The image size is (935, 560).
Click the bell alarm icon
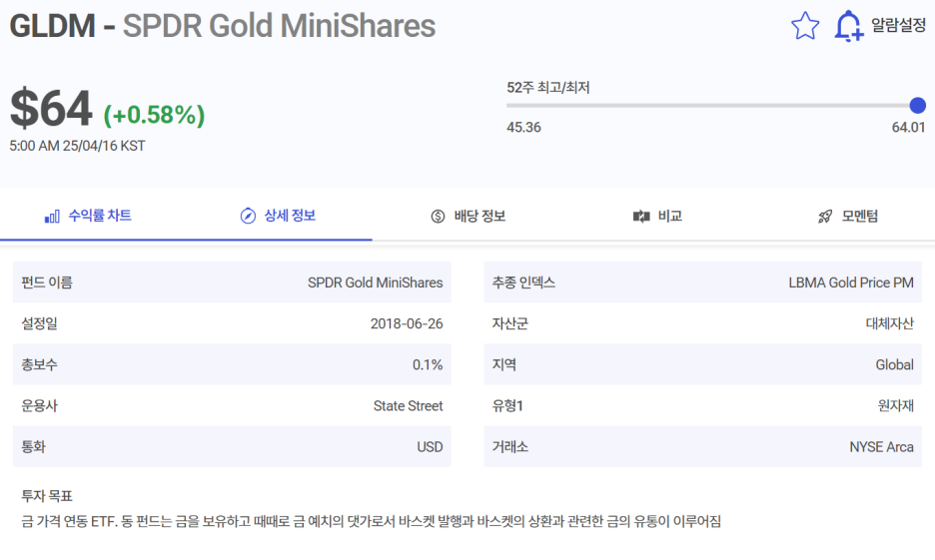pyautogui.click(x=848, y=26)
